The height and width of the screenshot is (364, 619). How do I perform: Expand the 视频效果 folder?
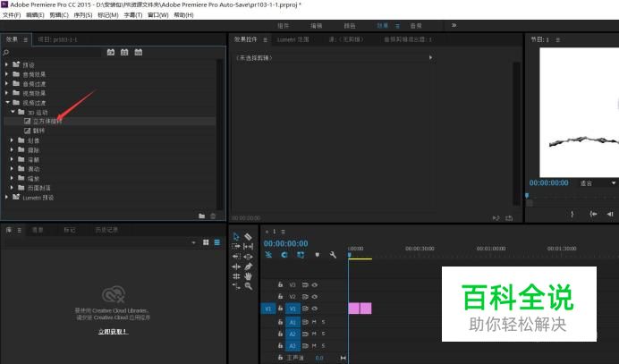pos(7,93)
